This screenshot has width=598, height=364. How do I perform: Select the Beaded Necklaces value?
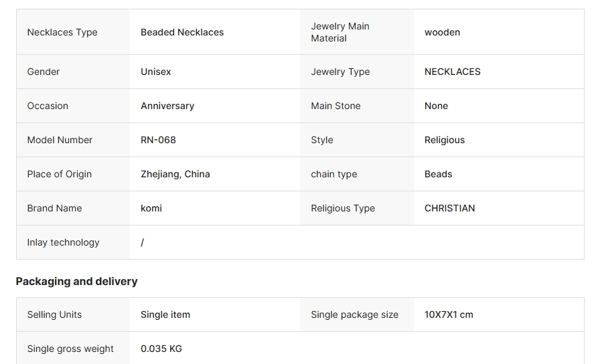[x=182, y=32]
